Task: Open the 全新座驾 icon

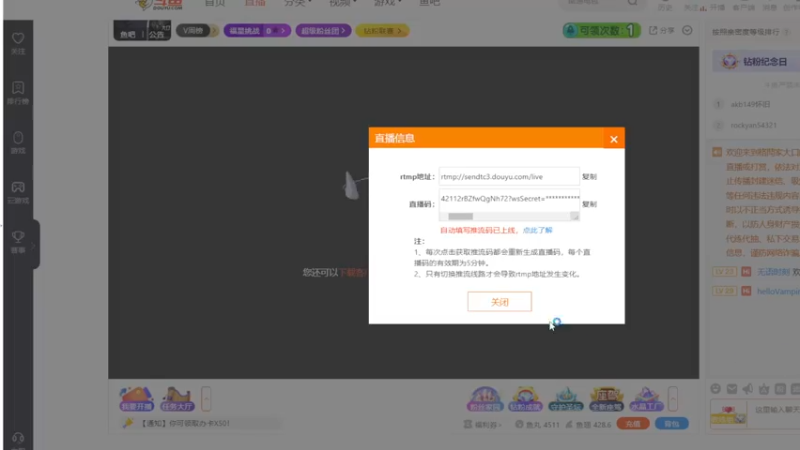Action: (606, 399)
